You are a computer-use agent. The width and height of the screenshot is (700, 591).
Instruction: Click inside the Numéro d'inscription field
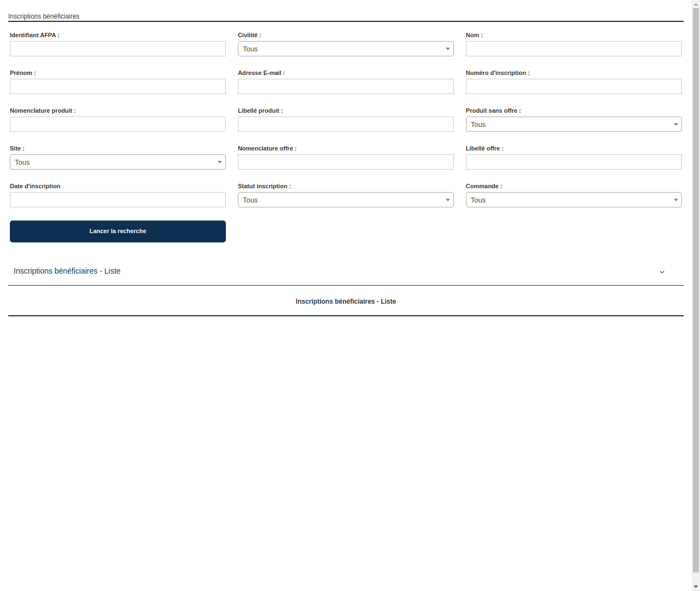point(574,86)
